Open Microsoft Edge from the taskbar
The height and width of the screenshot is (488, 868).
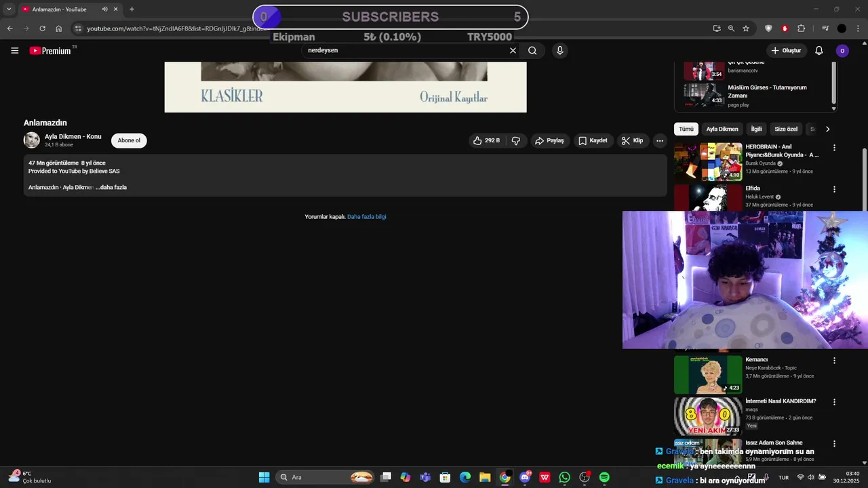tap(465, 477)
